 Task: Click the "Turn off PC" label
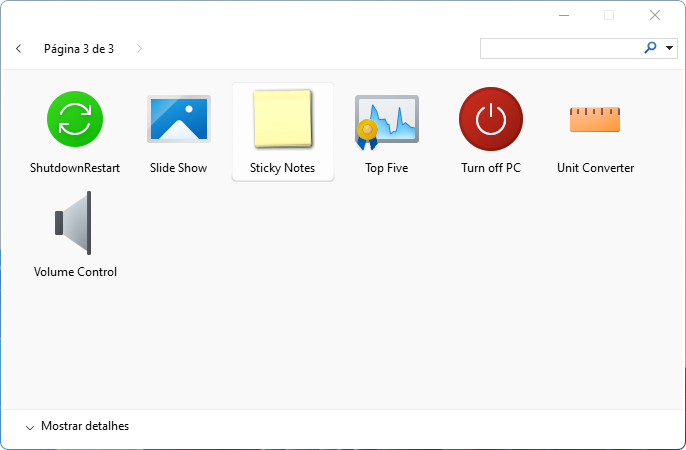pyautogui.click(x=491, y=168)
